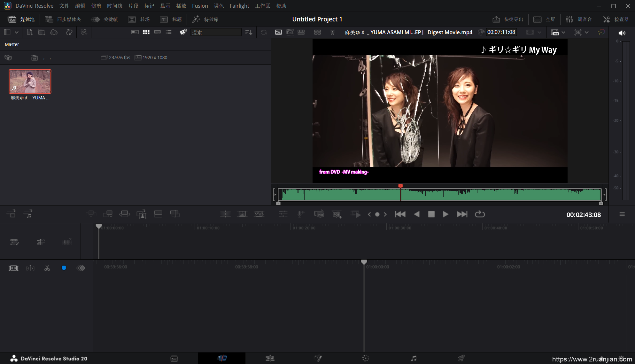The image size is (635, 364).
Task: Switch media pool to thumbnail view
Action: [146, 32]
